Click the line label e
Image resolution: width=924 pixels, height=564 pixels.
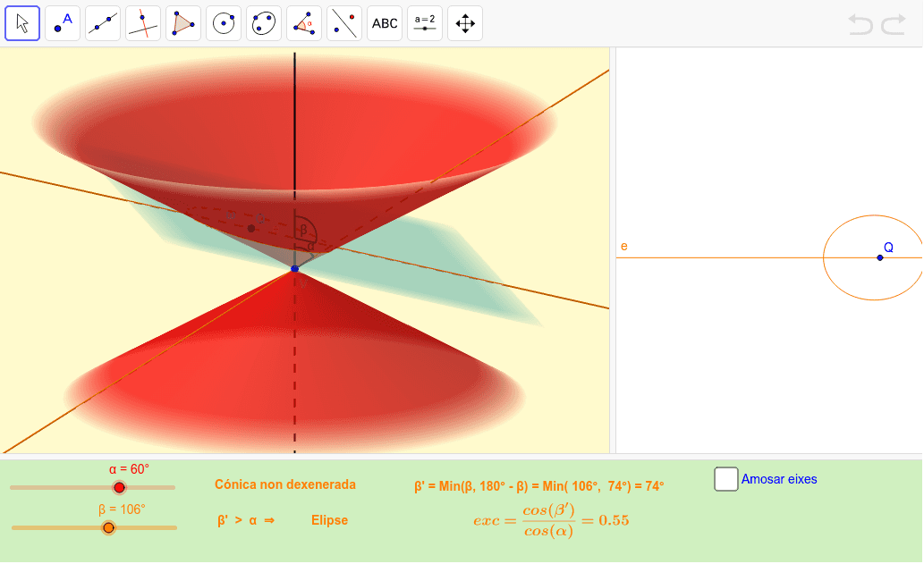click(x=624, y=246)
